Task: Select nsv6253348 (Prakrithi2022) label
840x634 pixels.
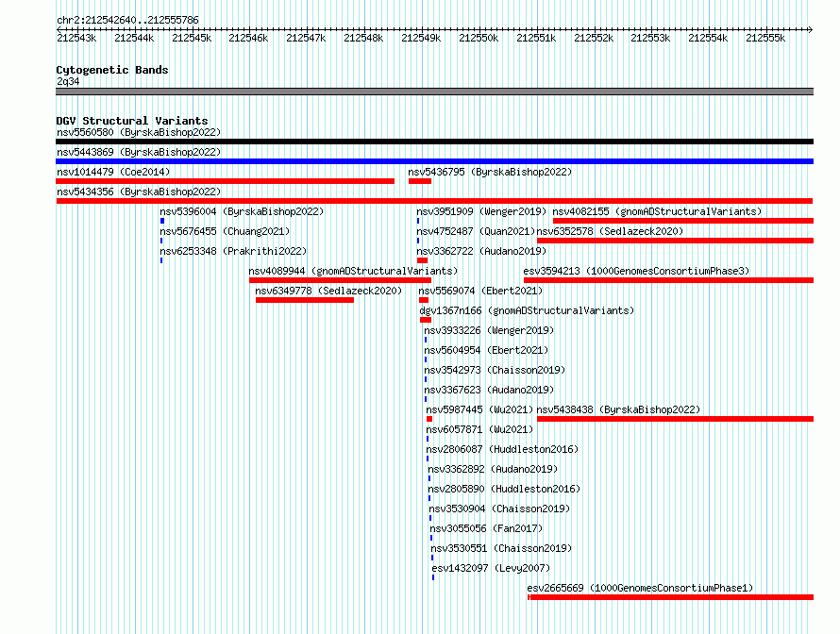Action: coord(233,251)
